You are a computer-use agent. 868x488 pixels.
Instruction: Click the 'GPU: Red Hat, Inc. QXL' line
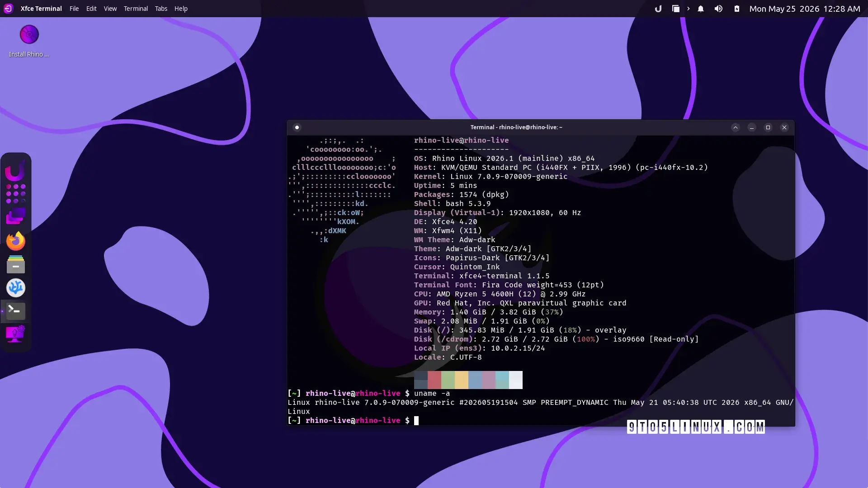pyautogui.click(x=520, y=303)
